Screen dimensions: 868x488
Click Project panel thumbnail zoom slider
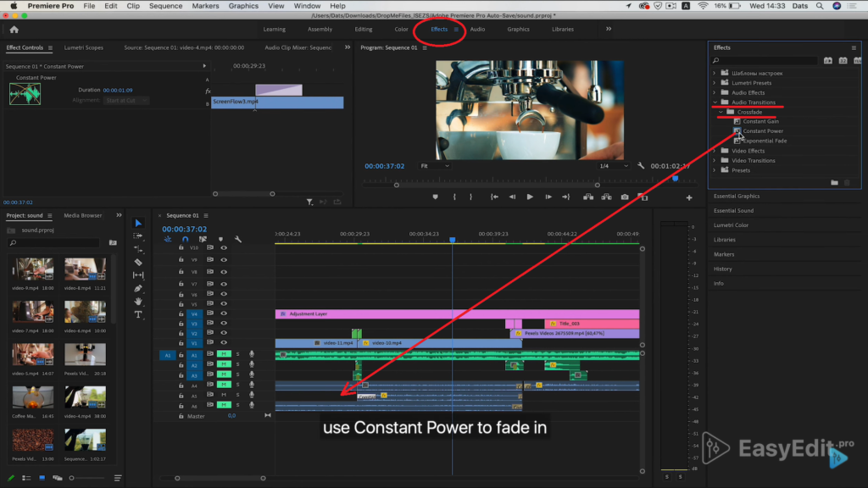pyautogui.click(x=87, y=478)
